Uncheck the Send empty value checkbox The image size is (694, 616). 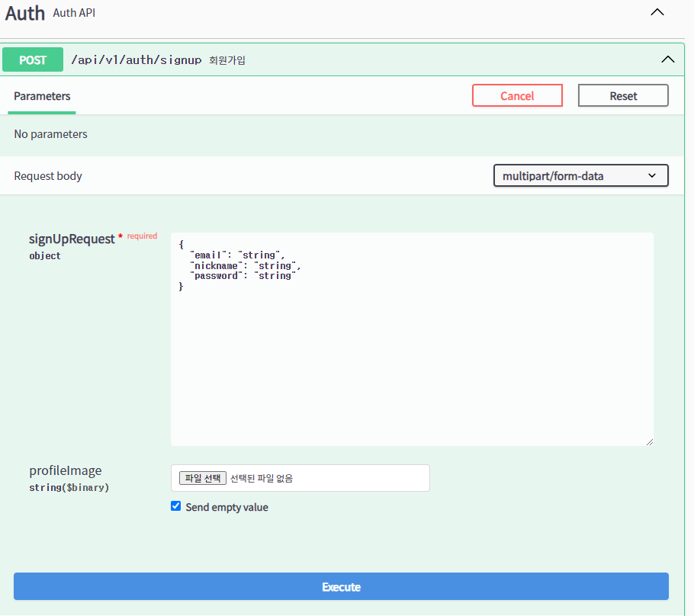coord(175,506)
